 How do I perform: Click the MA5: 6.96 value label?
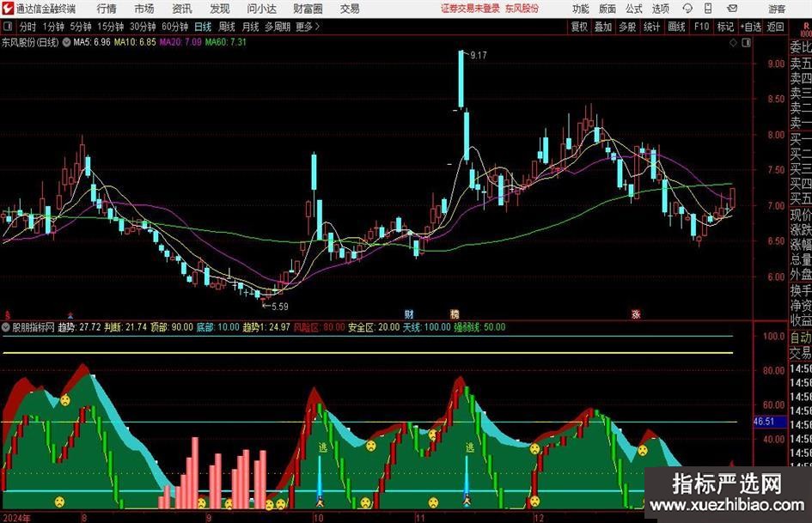click(x=92, y=42)
